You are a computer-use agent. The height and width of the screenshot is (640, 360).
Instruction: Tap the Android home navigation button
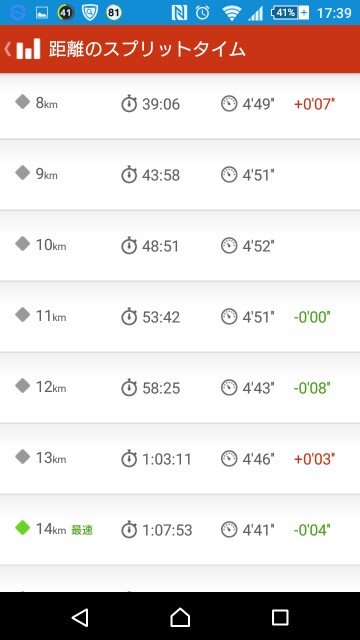(180, 618)
